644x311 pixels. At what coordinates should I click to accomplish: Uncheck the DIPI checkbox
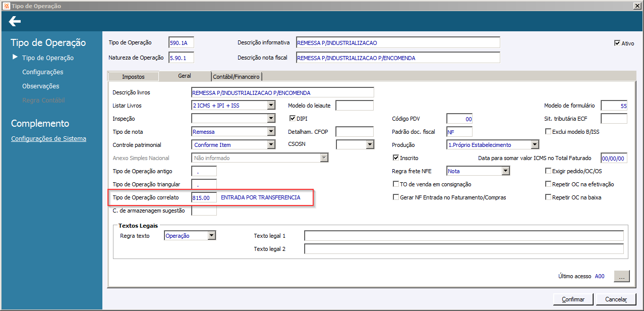tap(292, 118)
